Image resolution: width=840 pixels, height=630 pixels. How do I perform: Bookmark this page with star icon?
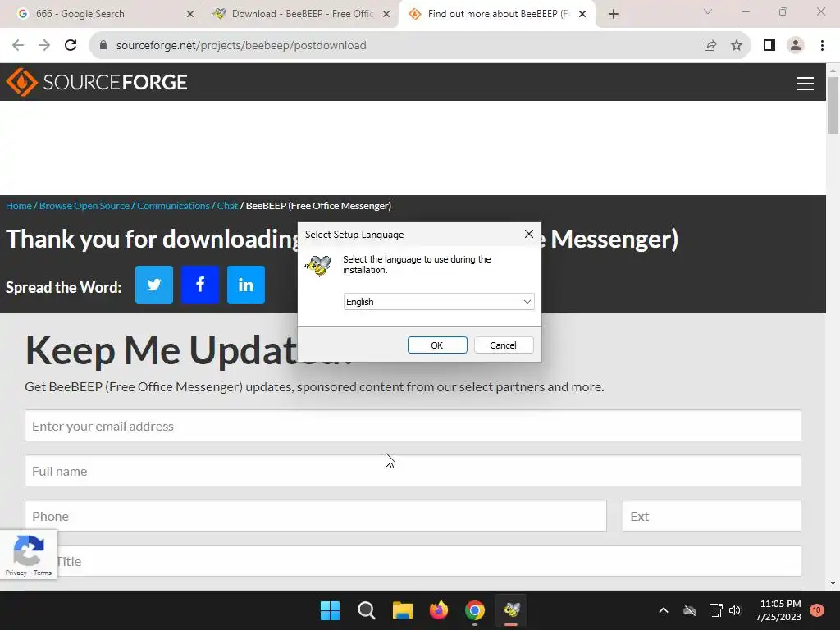pos(737,46)
